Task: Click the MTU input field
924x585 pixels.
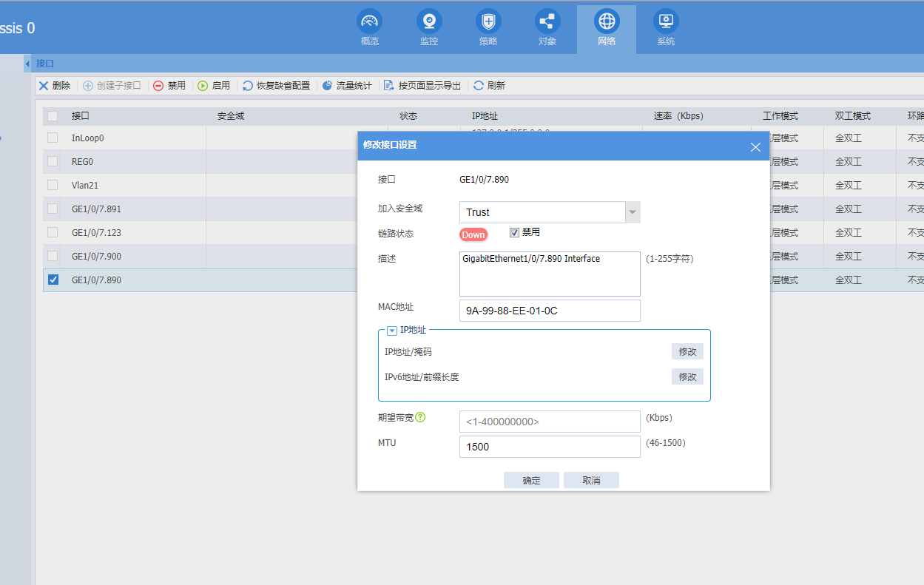Action: pyautogui.click(x=549, y=447)
